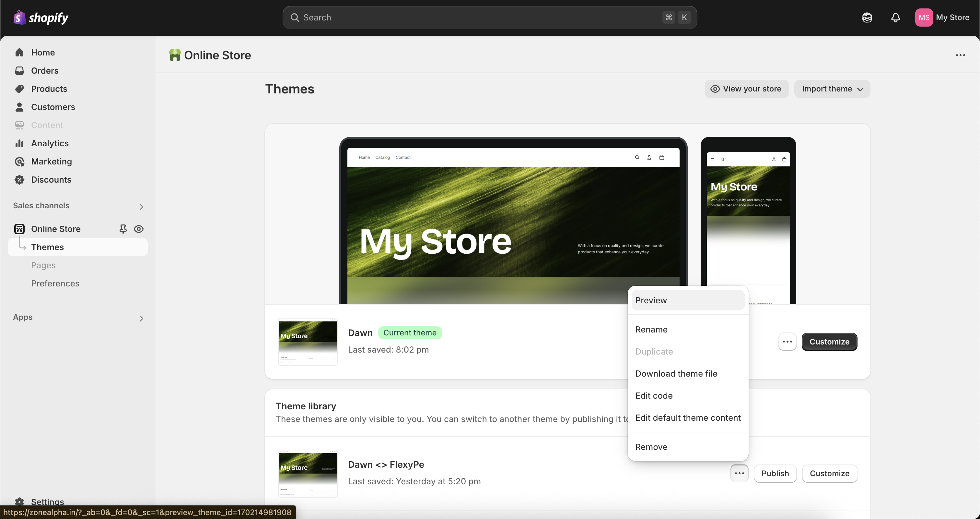980x519 pixels.
Task: Open the notifications bell
Action: point(895,18)
